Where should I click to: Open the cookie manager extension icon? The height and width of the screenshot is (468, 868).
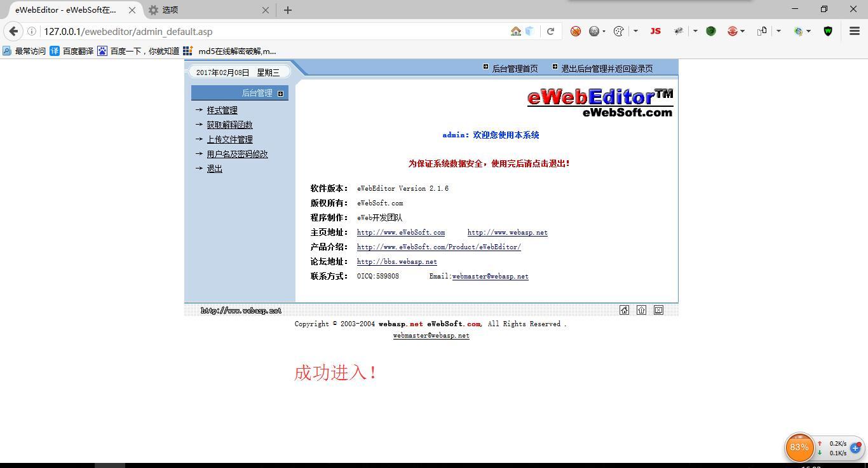(618, 31)
